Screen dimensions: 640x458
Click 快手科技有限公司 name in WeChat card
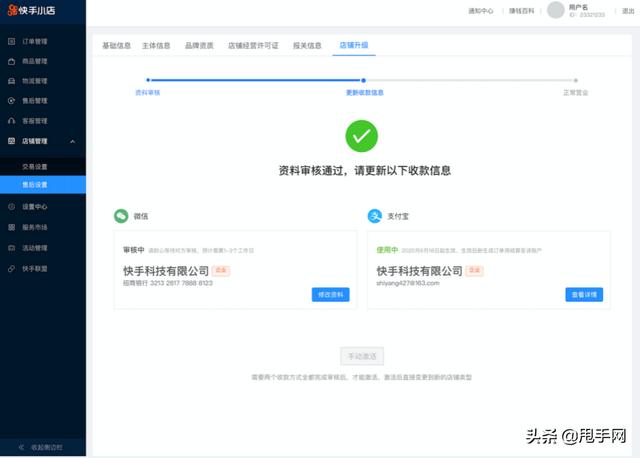click(x=166, y=271)
